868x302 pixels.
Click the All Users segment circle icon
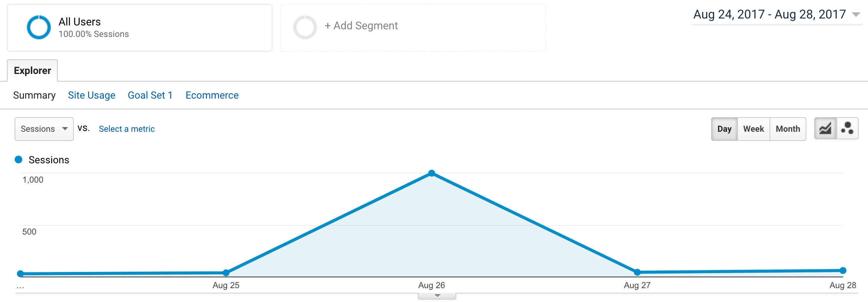[38, 27]
